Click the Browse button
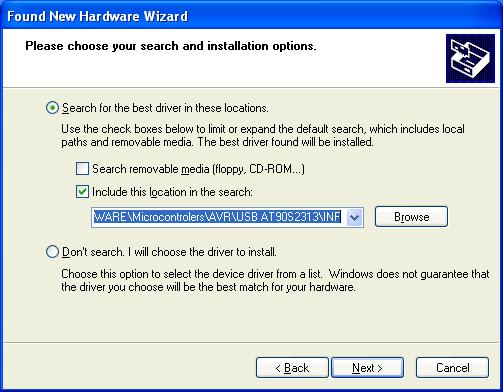The image size is (503, 392). click(411, 217)
